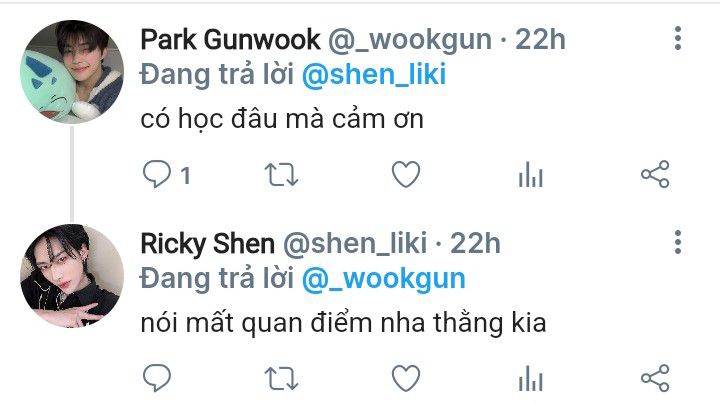This screenshot has width=720, height=405.
Task: Open more options for Park Gunwook's tweet
Action: [678, 38]
